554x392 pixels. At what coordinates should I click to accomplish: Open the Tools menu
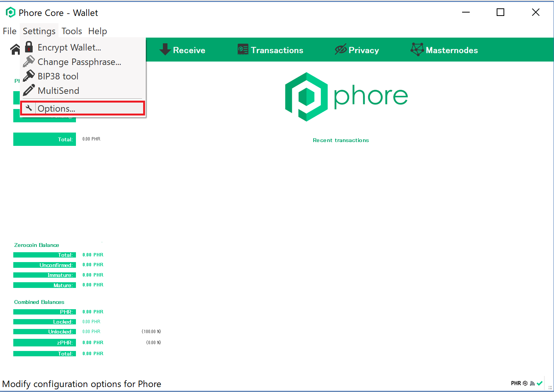(x=72, y=31)
